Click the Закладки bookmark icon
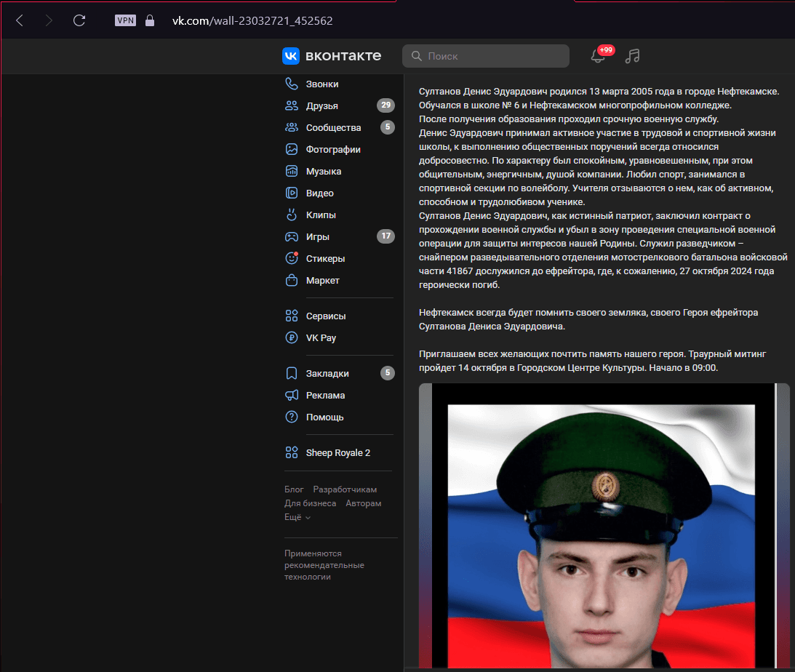 (x=292, y=374)
